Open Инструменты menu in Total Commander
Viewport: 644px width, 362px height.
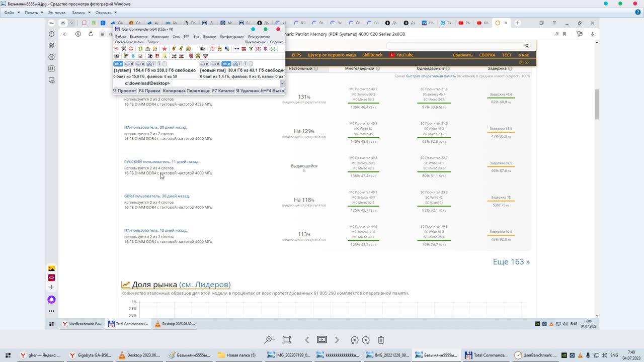pos(259,37)
